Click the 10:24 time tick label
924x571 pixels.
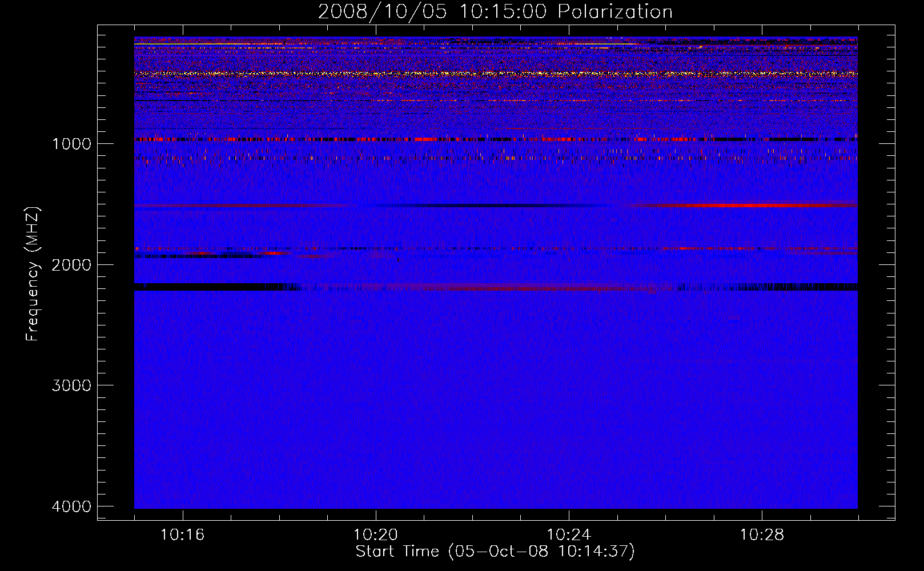point(569,535)
